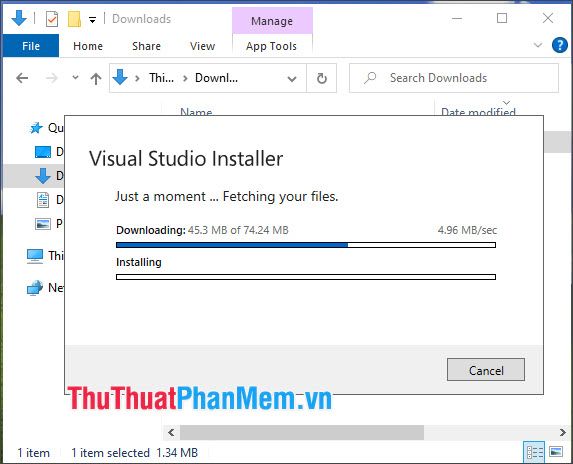Click the horizontal scrollbar left arrow

click(171, 433)
